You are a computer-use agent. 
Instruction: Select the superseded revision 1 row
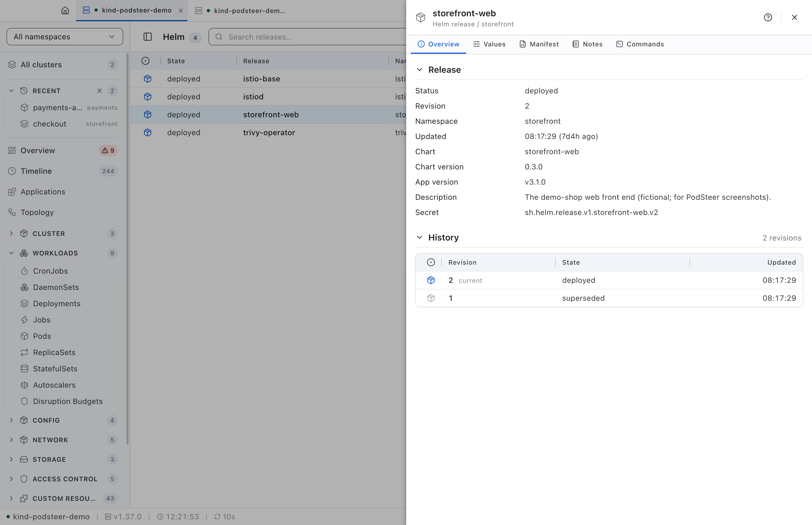[x=609, y=298]
